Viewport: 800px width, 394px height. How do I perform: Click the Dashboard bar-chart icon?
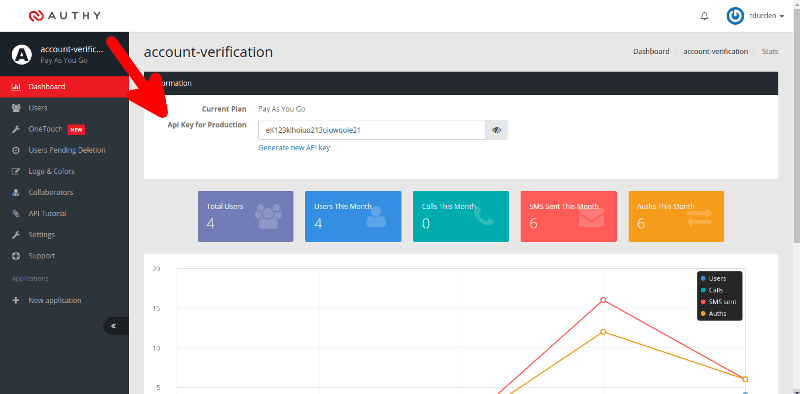[16, 87]
